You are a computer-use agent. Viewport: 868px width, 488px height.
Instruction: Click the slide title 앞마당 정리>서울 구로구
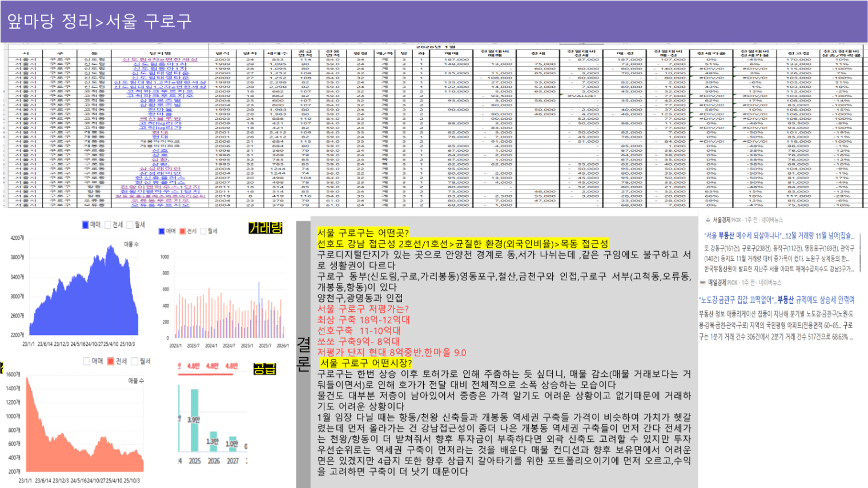[99, 21]
